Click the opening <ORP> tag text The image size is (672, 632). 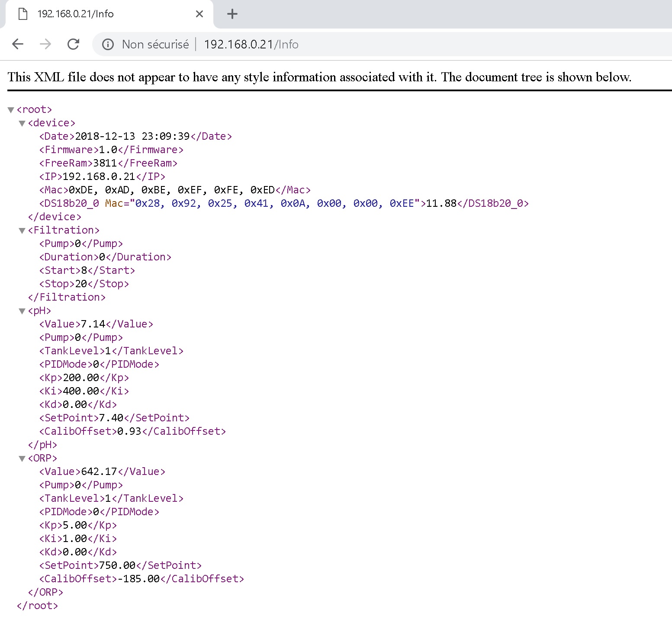click(x=42, y=458)
